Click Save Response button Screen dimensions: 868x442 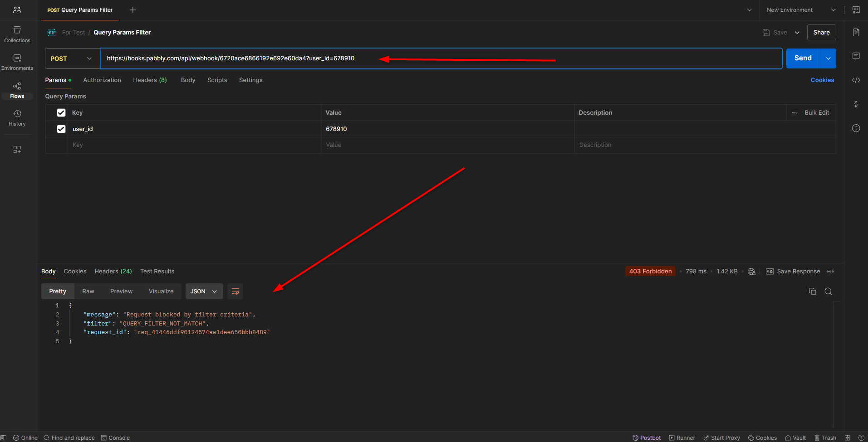point(793,272)
